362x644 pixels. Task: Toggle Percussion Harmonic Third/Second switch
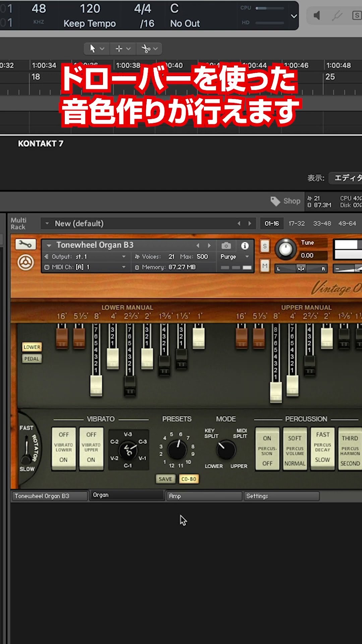tap(350, 449)
